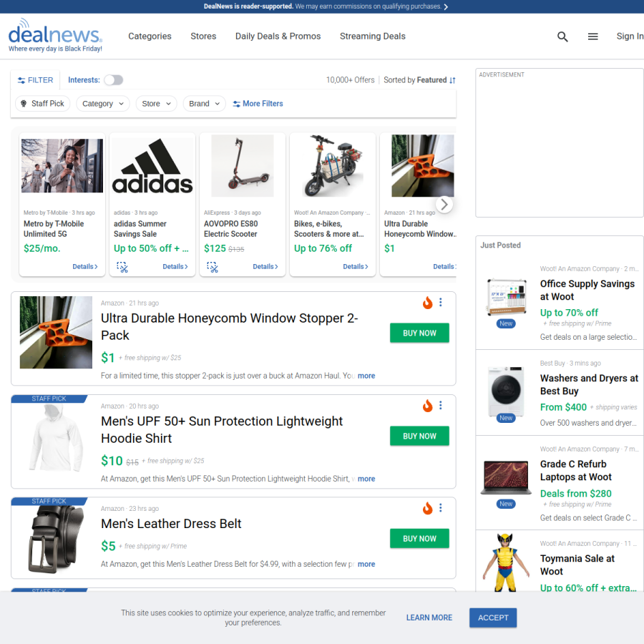Click the coupon scissors icon on AOVOPRO card
The image size is (644, 644).
pyautogui.click(x=213, y=267)
